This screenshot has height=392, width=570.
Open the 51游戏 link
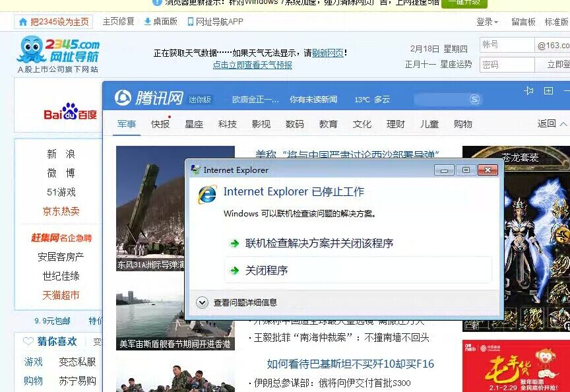click(x=61, y=192)
